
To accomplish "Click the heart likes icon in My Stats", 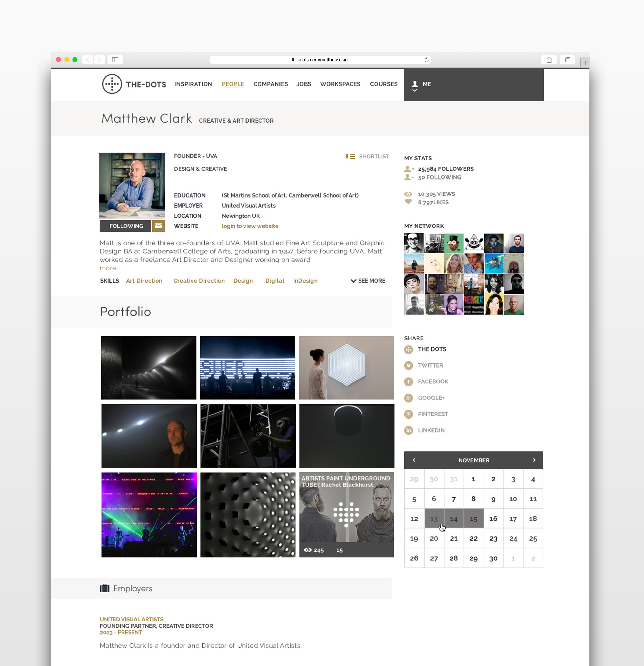I will [x=408, y=202].
